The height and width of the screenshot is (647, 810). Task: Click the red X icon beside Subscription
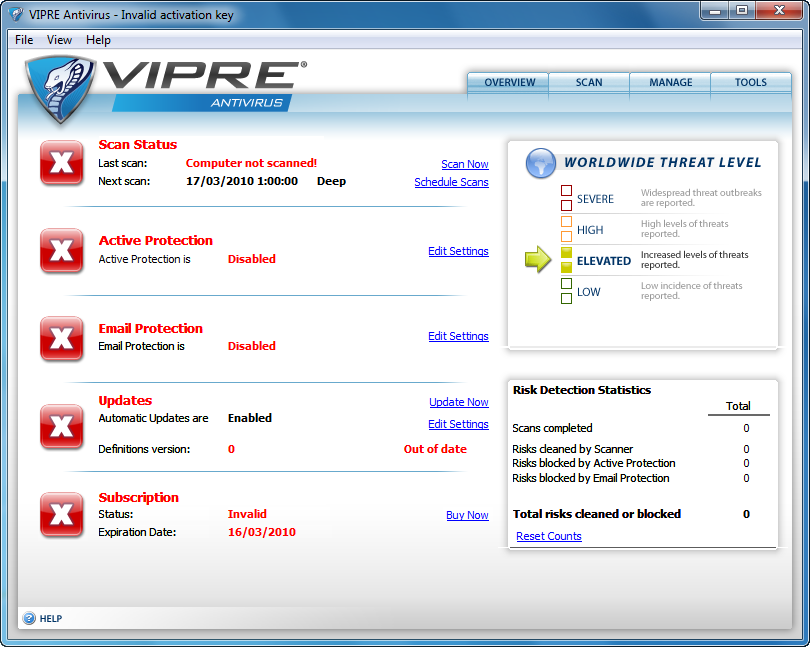point(61,515)
